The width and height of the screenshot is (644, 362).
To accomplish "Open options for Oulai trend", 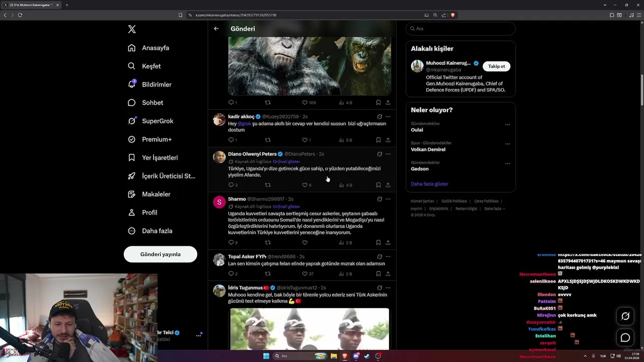I will [x=507, y=125].
